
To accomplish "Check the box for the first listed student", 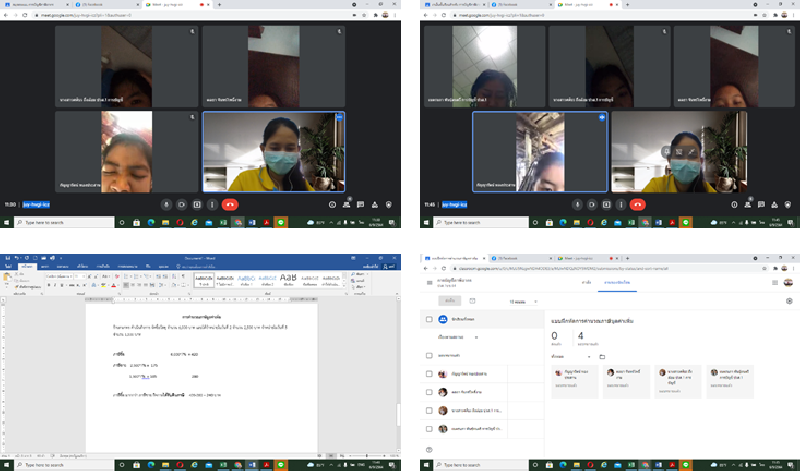I will coord(429,374).
